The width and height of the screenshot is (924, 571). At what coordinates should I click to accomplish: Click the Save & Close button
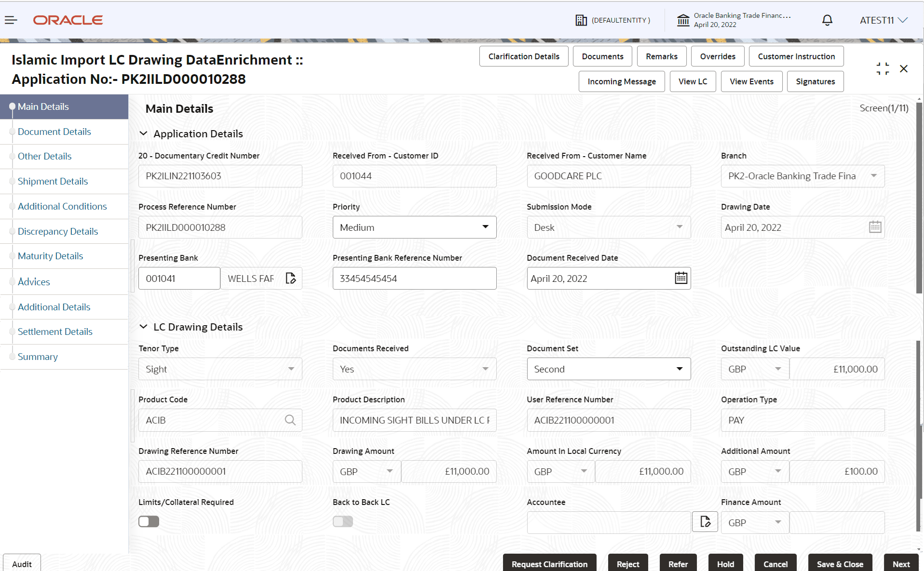[x=840, y=564]
